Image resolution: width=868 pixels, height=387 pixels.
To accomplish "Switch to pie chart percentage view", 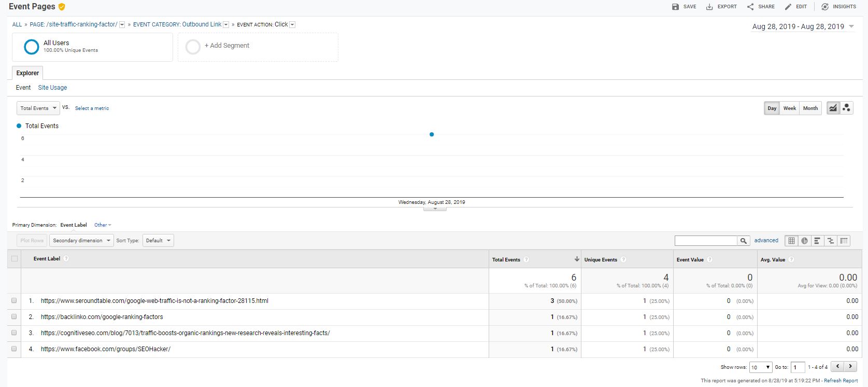I will [804, 241].
